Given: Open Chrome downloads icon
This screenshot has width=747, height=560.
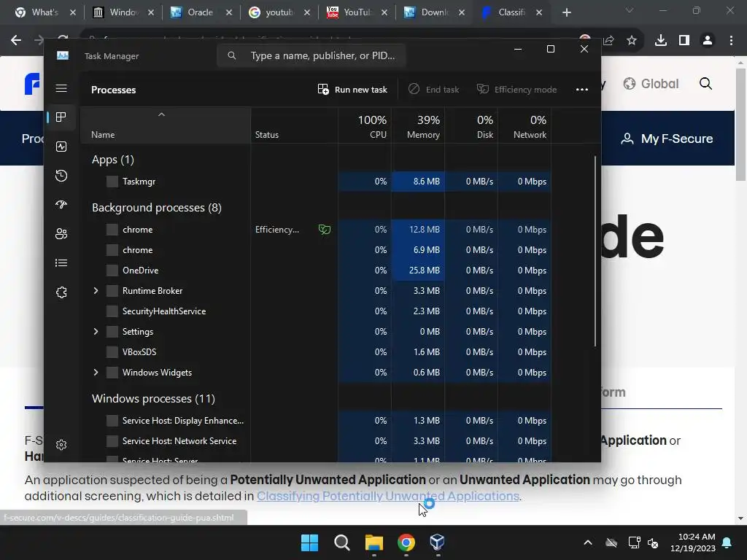Looking at the screenshot, I should pos(661,41).
